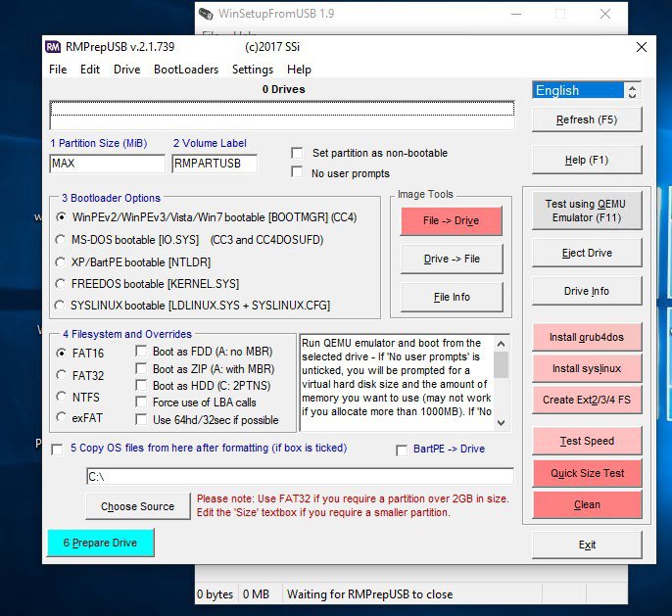
Task: Click the Drive -> File button
Action: click(452, 259)
